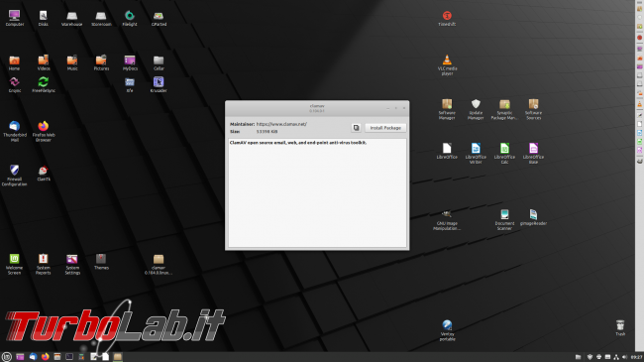
Task: Open the Music folder
Action: 72,62
